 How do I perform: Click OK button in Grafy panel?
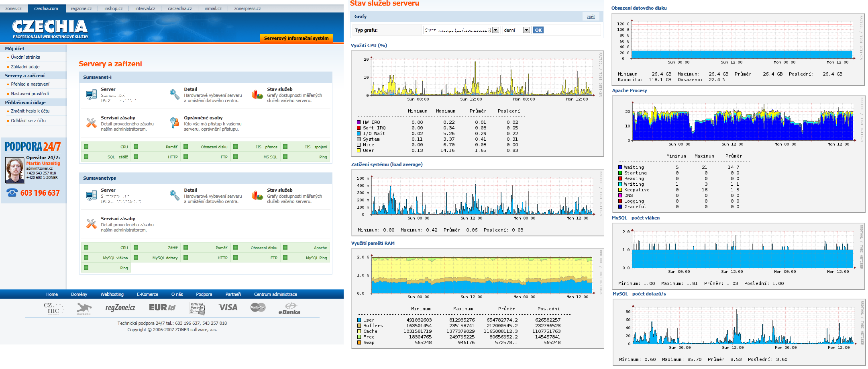[538, 30]
